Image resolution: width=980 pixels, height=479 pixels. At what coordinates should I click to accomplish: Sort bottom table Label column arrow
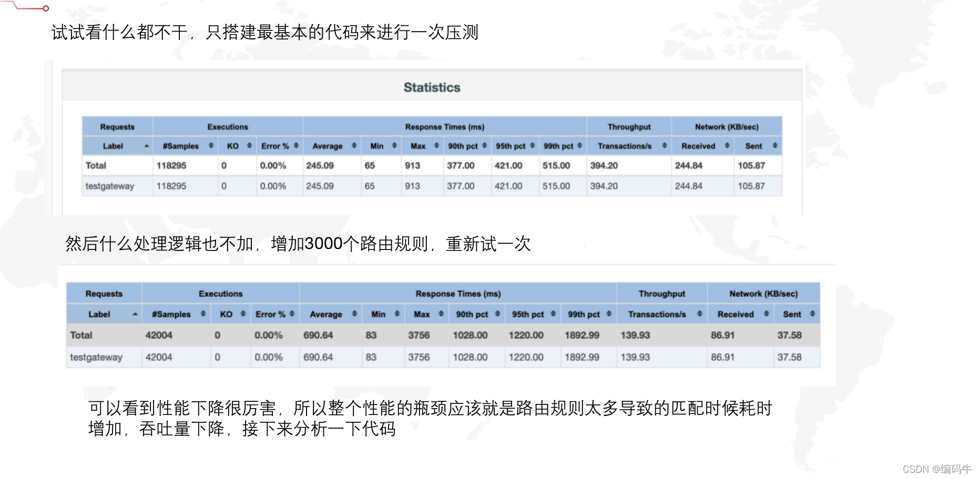[135, 314]
